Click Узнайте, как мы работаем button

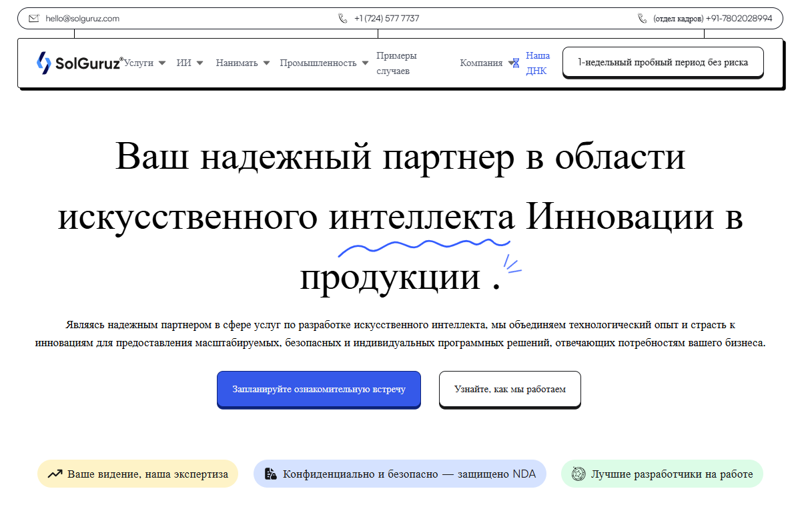[510, 389]
